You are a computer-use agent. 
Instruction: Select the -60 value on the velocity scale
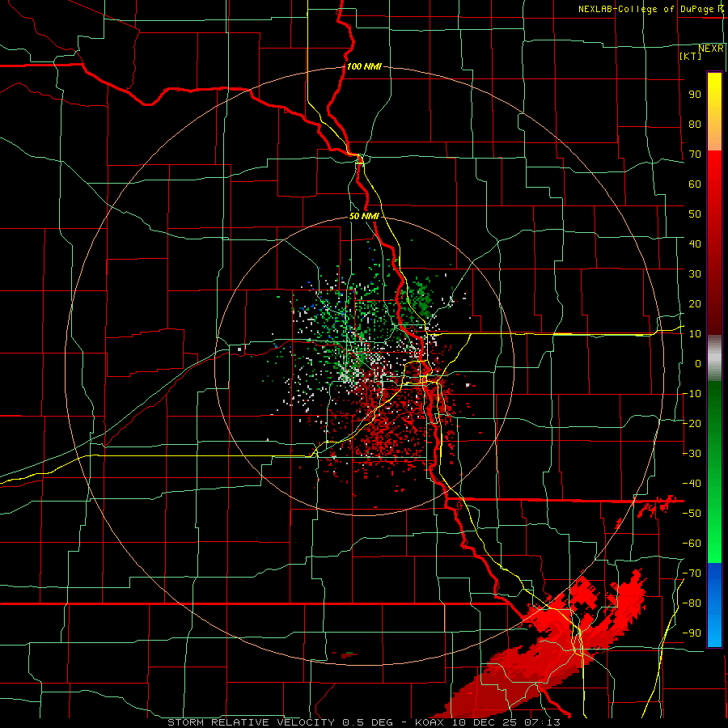click(692, 544)
